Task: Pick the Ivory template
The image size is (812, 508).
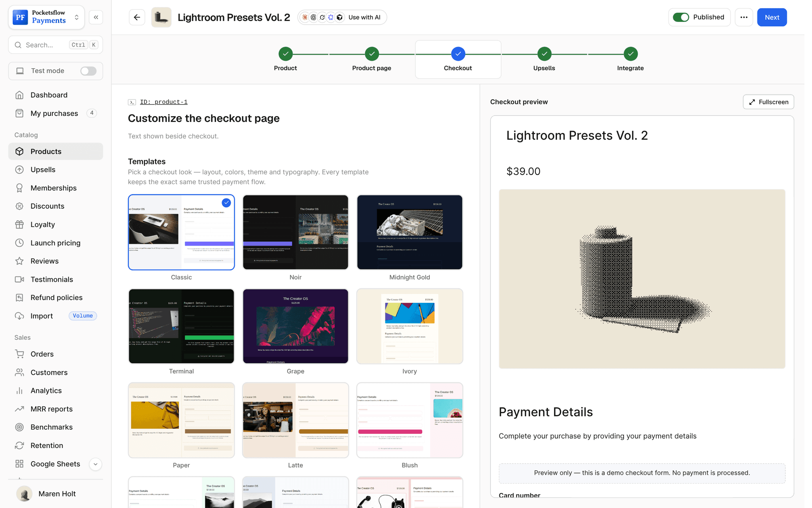Action: (x=410, y=326)
